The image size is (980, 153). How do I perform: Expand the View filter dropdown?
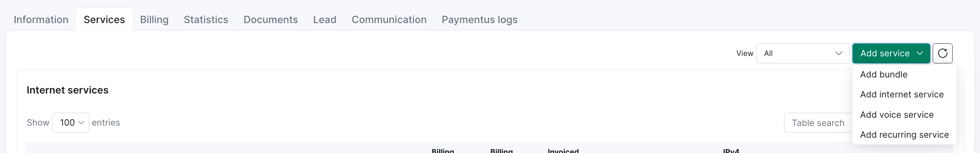tap(802, 53)
